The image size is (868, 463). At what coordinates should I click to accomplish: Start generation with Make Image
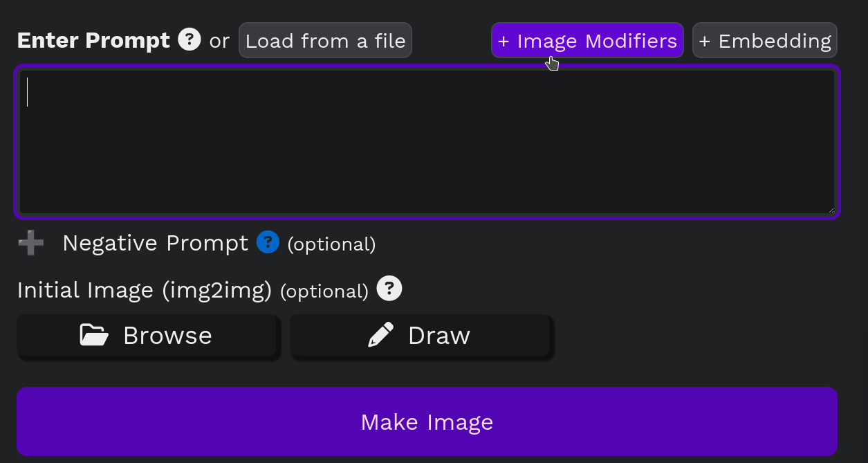point(427,421)
